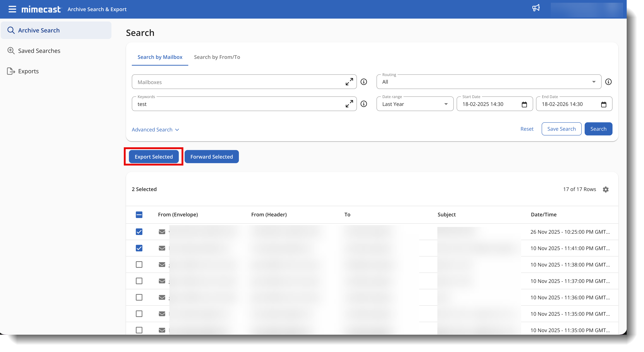The height and width of the screenshot is (352, 644).
Task: Uncheck the 26 Nov 2025 email row
Action: [x=139, y=232]
